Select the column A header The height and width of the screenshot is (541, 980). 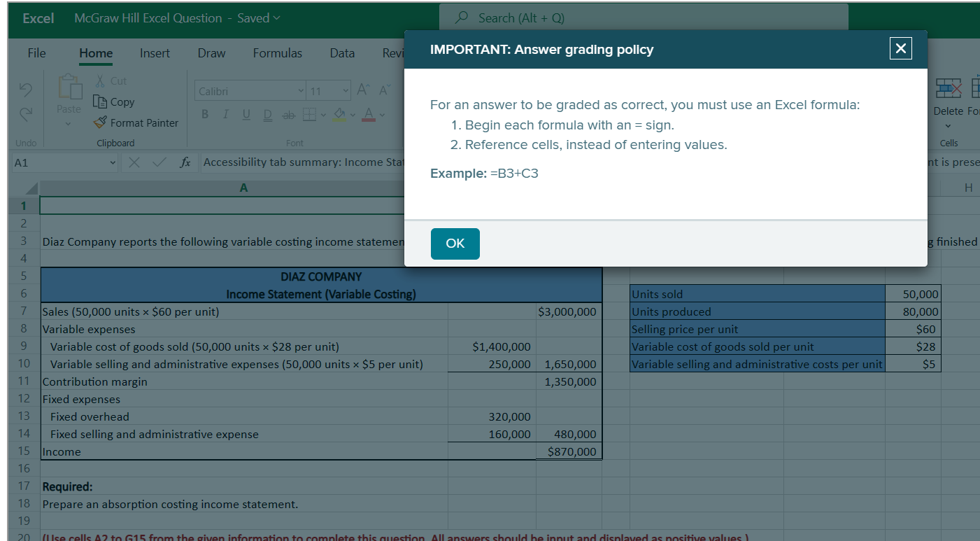[x=243, y=188]
